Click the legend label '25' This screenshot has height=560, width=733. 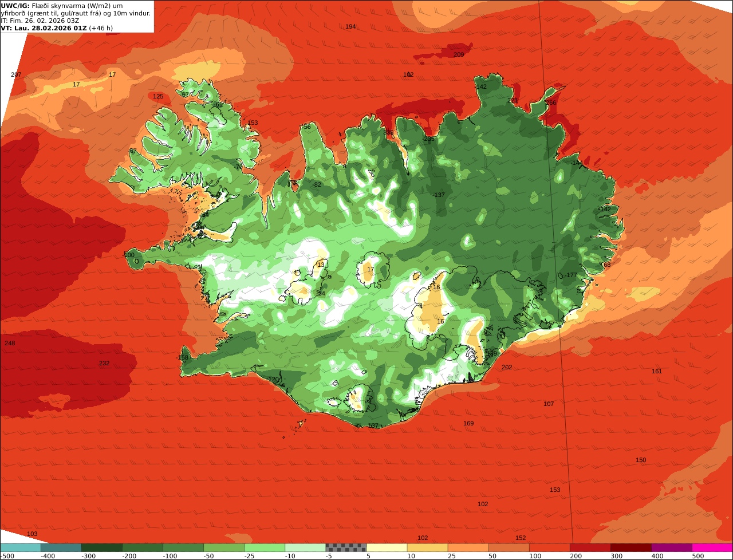pyautogui.click(x=451, y=556)
